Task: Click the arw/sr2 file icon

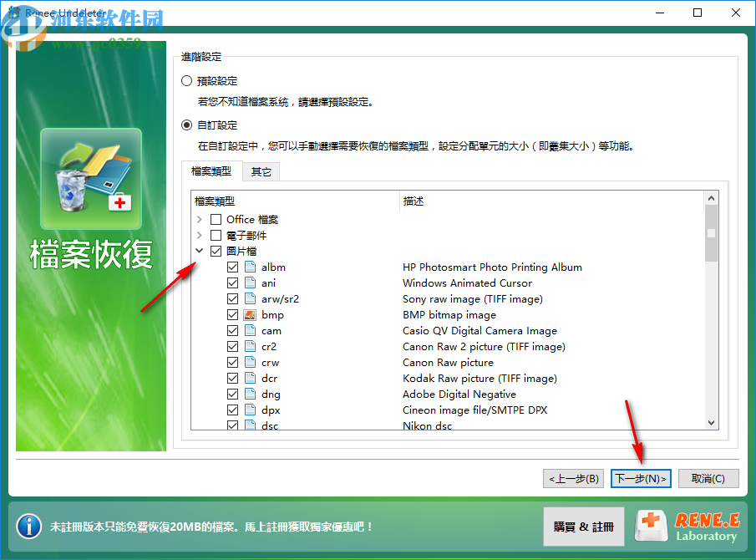Action: coord(250,298)
